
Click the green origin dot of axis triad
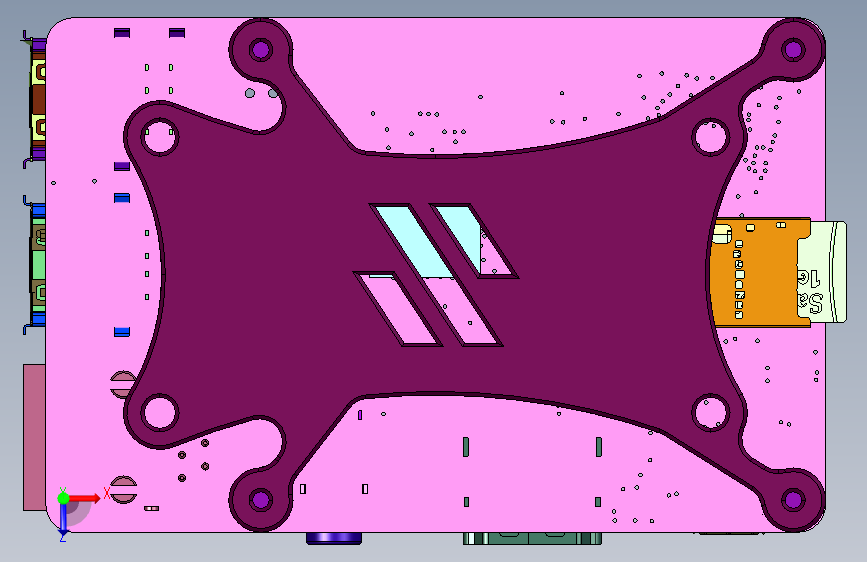[64, 498]
